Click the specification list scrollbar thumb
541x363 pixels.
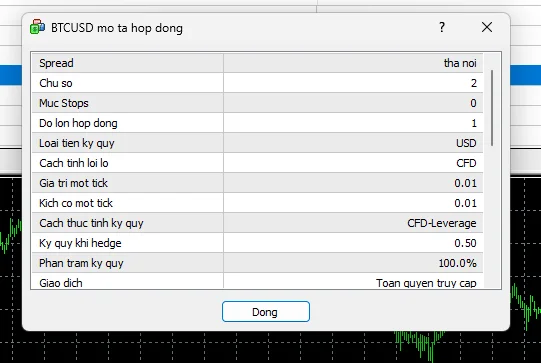pos(492,108)
